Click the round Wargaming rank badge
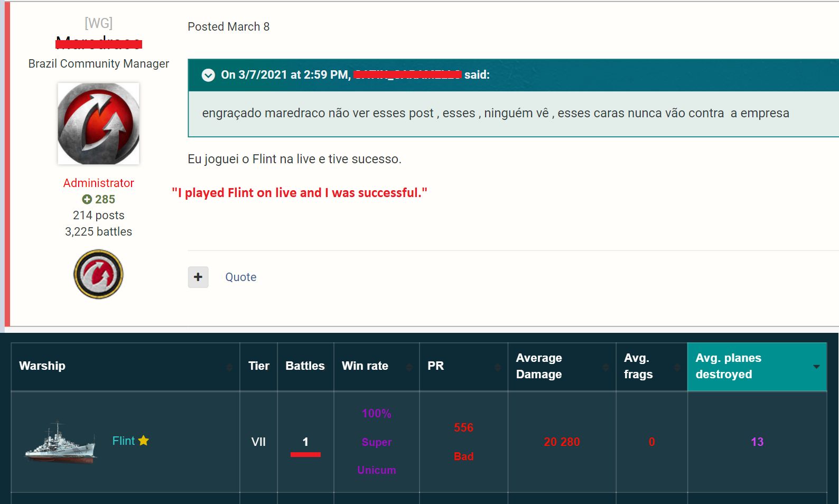Screen dimensions: 839x504 pos(98,274)
